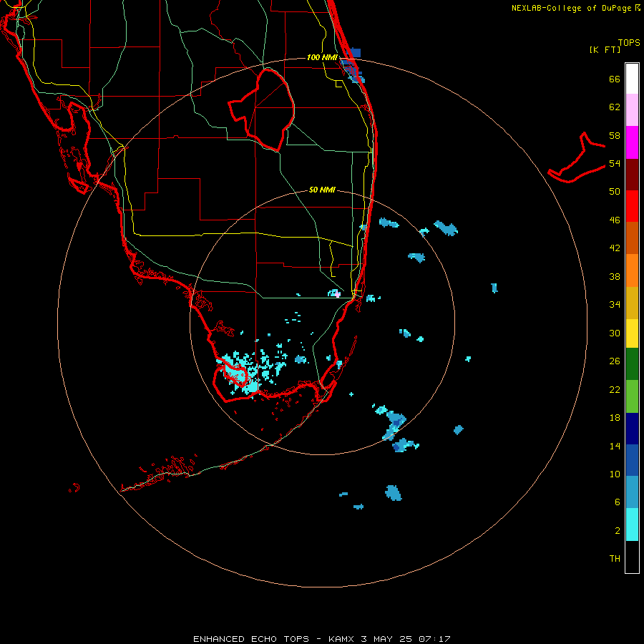644x644 pixels.
Task: Click the cyan legend swatch
Action: tap(632, 525)
